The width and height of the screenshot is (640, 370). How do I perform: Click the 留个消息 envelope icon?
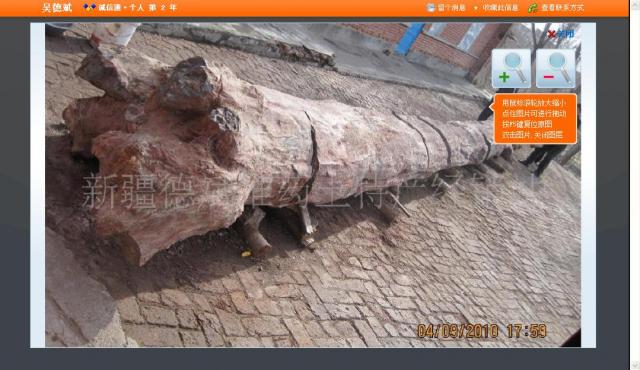pos(431,7)
